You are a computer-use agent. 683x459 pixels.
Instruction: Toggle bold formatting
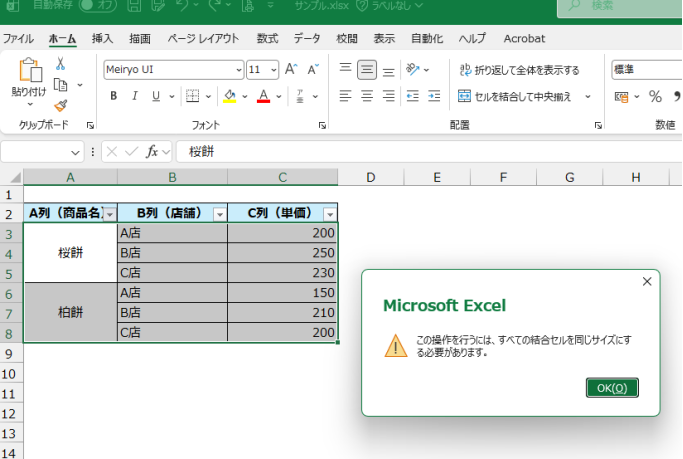click(114, 97)
